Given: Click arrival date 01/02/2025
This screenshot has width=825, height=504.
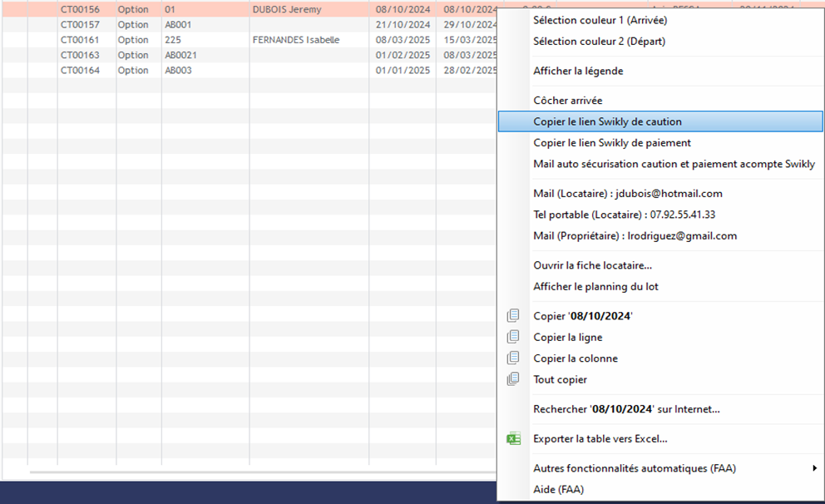Looking at the screenshot, I should [403, 55].
